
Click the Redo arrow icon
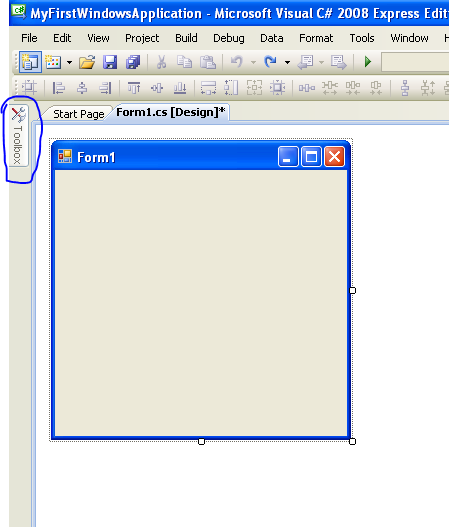click(x=271, y=62)
